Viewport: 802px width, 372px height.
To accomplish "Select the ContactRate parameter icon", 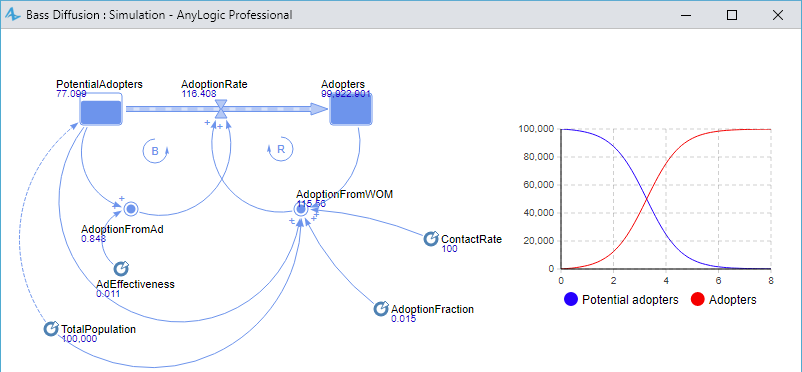I will pyautogui.click(x=431, y=238).
